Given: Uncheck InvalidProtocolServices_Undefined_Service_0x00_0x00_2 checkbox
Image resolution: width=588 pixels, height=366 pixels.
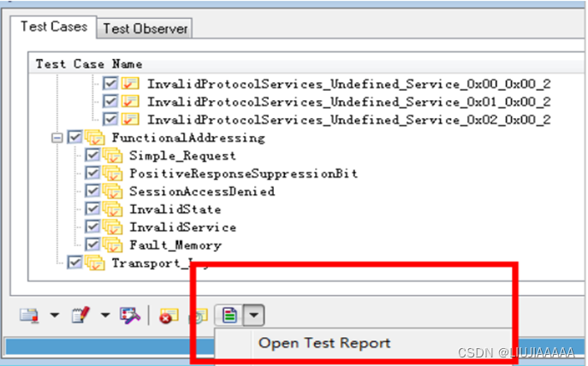Looking at the screenshot, I should point(110,83).
